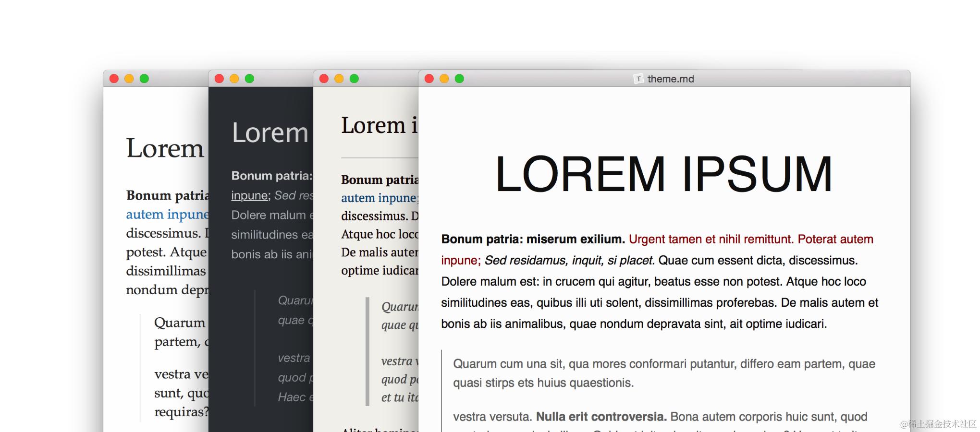The image size is (980, 432).
Task: Open blue 'autem inpune' link in leftmost window
Action: pyautogui.click(x=167, y=214)
